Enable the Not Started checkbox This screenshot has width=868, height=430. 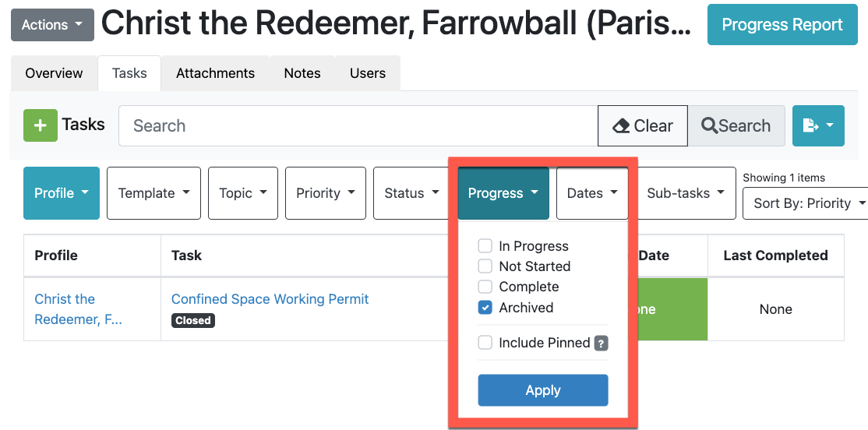(x=485, y=266)
